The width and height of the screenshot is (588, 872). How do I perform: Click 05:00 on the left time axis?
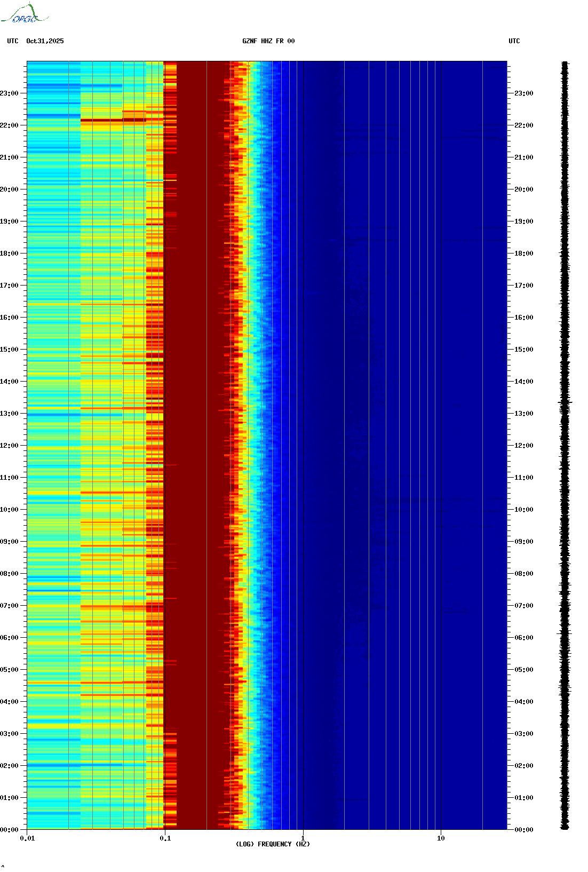pyautogui.click(x=9, y=670)
